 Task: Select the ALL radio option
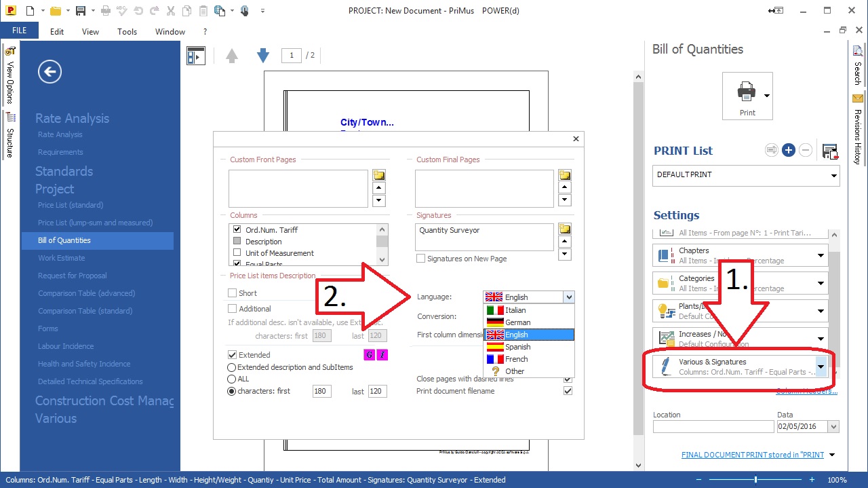coord(232,379)
